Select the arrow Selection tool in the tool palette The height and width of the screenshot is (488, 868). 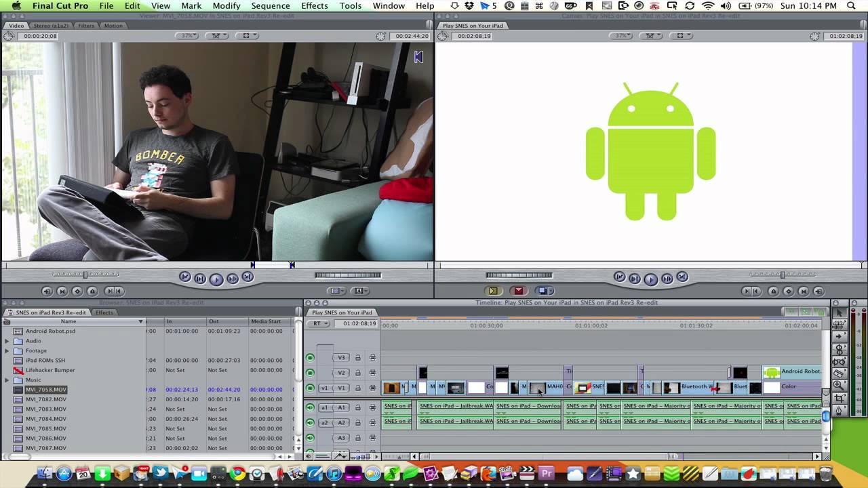pos(839,312)
